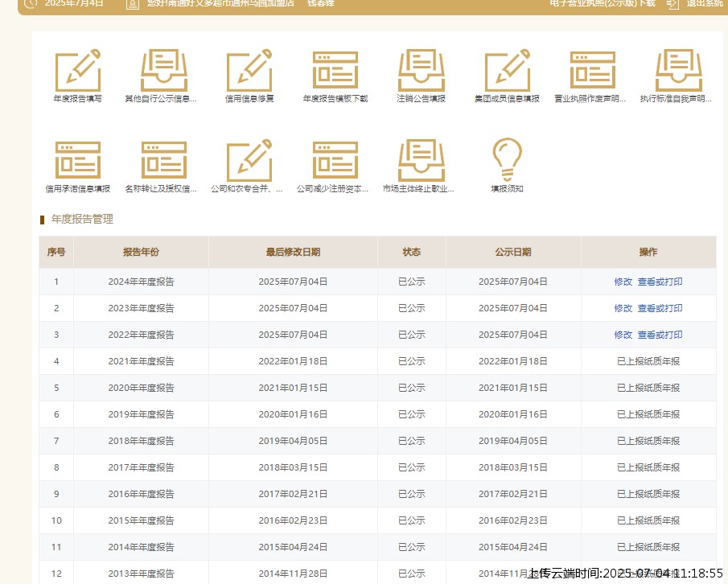Open 市场主体终止歇业 inbox icon
The image size is (728, 584).
(421, 160)
